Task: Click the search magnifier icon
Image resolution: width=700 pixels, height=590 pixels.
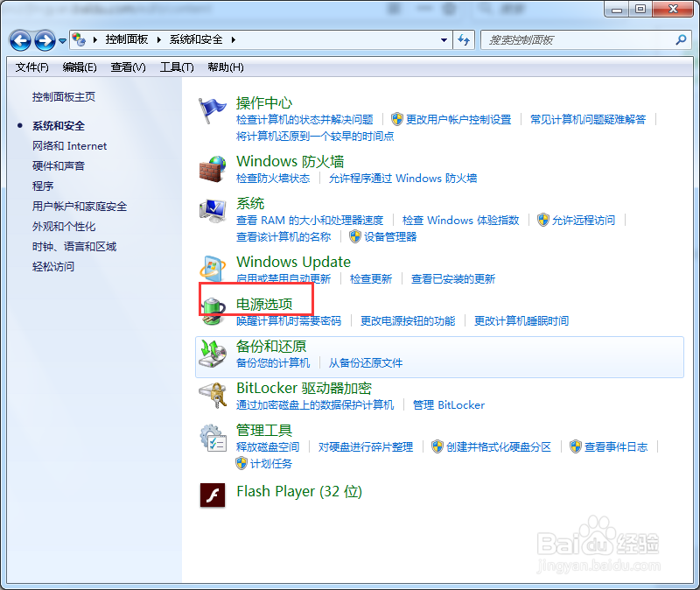Action: pos(681,40)
